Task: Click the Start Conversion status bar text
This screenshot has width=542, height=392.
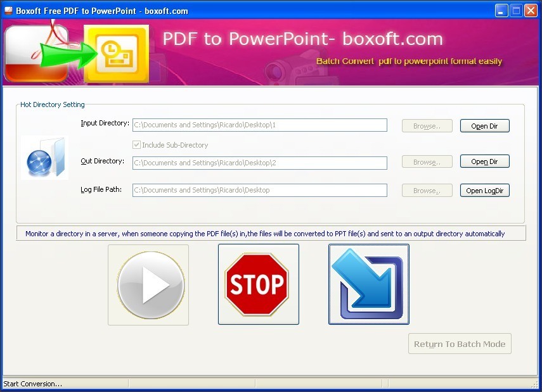Action: [33, 384]
